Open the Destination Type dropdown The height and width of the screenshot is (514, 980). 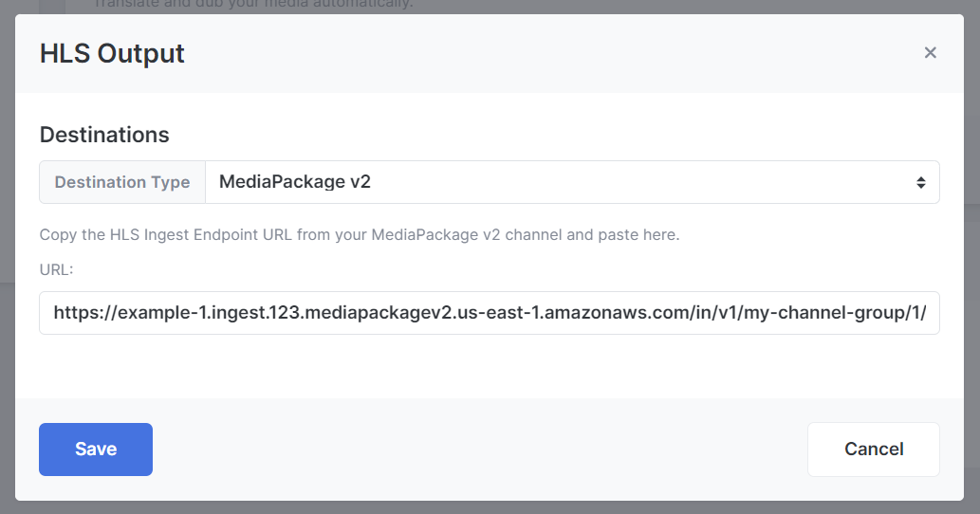point(572,182)
